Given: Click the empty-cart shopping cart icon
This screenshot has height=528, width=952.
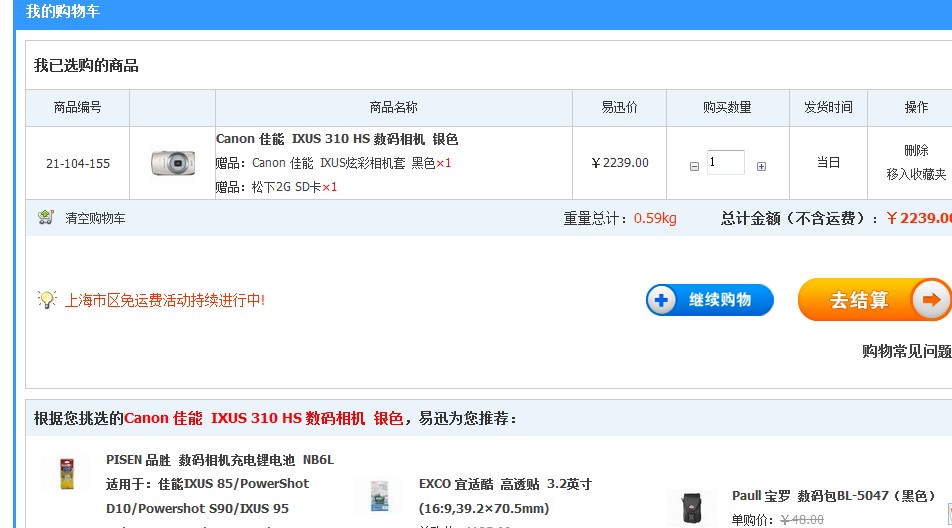Looking at the screenshot, I should click(x=46, y=217).
